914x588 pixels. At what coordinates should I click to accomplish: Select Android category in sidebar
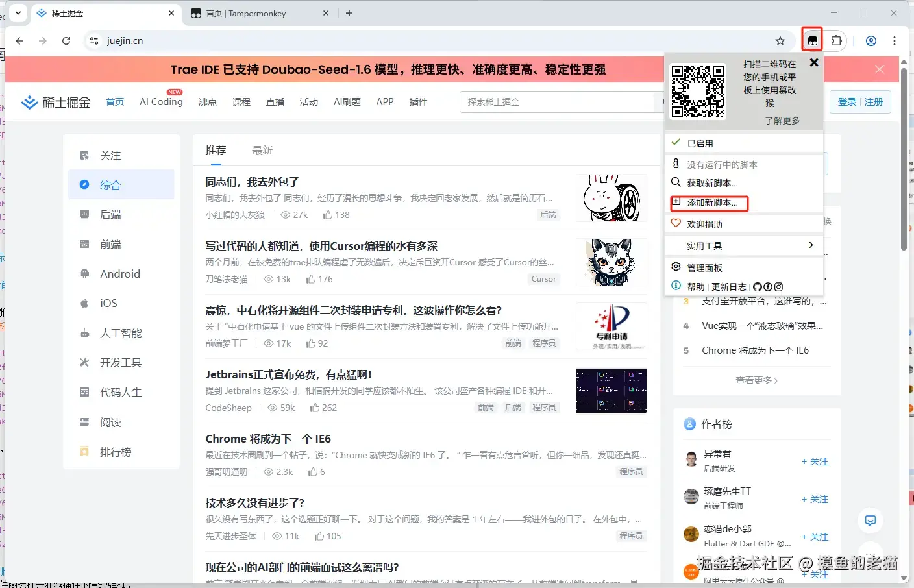click(x=121, y=274)
